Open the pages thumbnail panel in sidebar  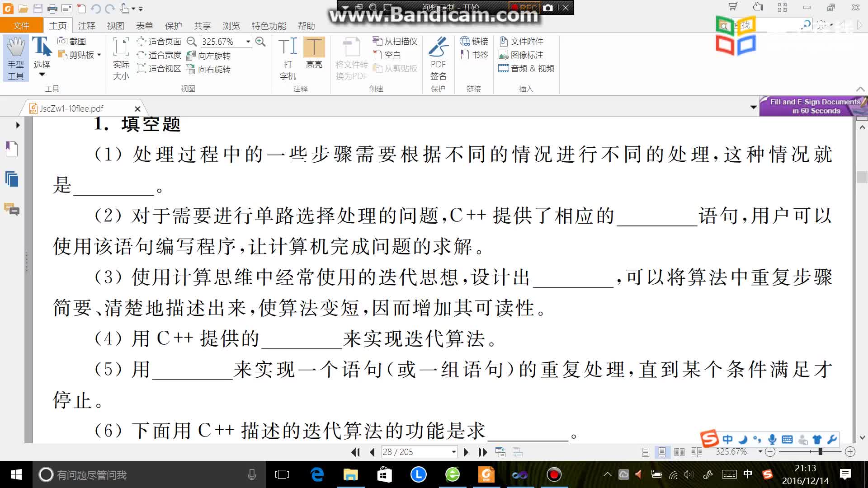[12, 149]
